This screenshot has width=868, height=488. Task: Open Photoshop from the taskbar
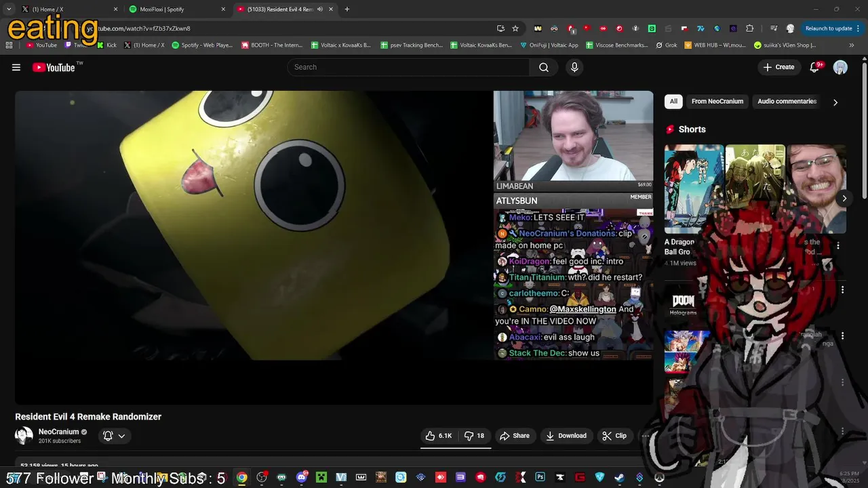pyautogui.click(x=540, y=477)
